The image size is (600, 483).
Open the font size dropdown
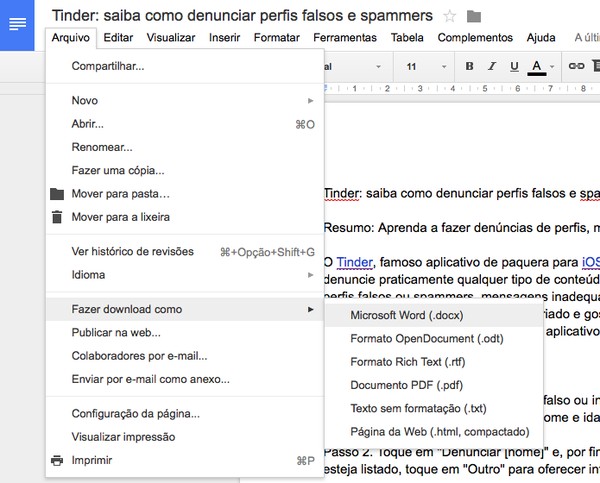point(423,66)
